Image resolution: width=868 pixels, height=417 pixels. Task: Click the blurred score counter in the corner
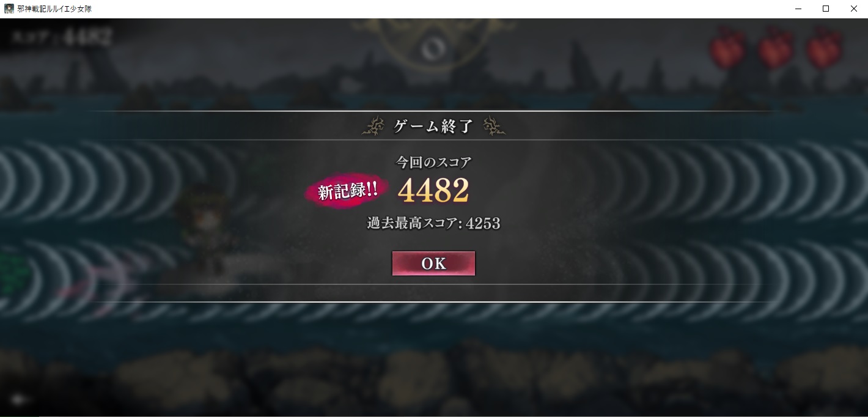click(61, 38)
